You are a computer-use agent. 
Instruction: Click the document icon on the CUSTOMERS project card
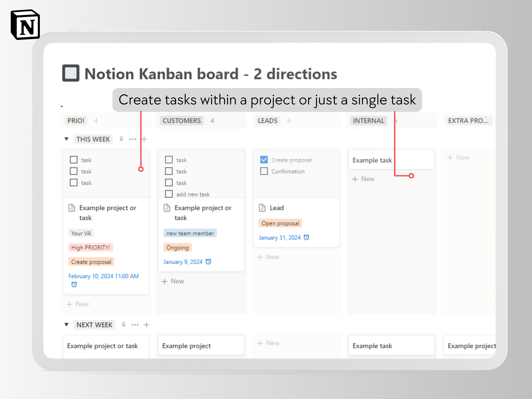[167, 208]
